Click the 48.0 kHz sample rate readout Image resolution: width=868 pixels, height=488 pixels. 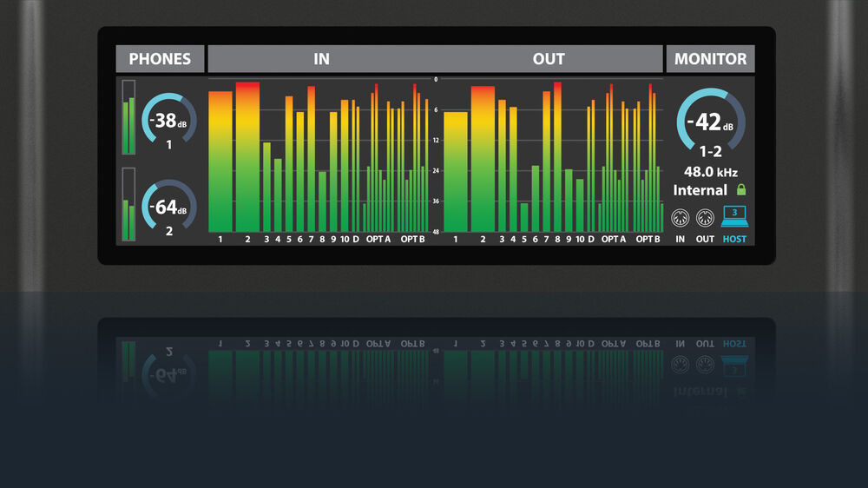[x=710, y=171]
